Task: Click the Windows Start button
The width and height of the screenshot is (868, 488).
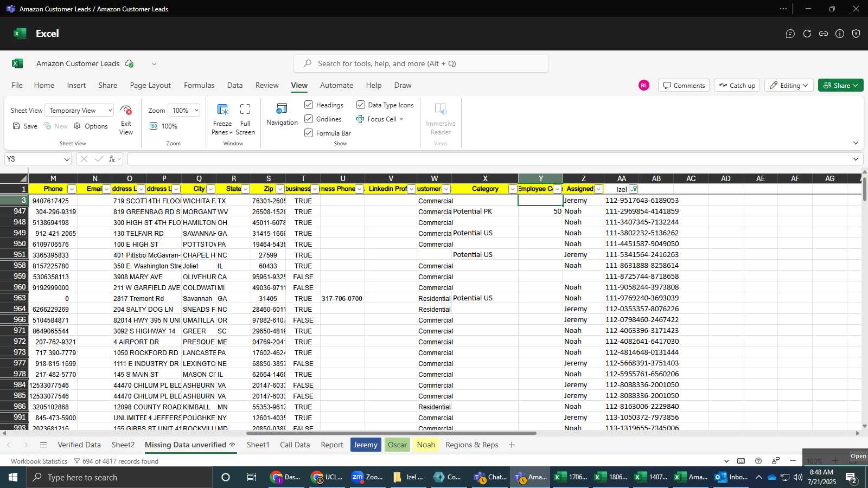Action: click(x=13, y=477)
